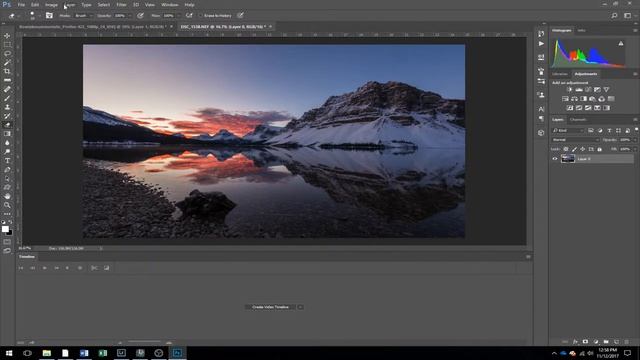Open the layer Kind filter dropdown
This screenshot has width=640, height=360.
pos(568,131)
